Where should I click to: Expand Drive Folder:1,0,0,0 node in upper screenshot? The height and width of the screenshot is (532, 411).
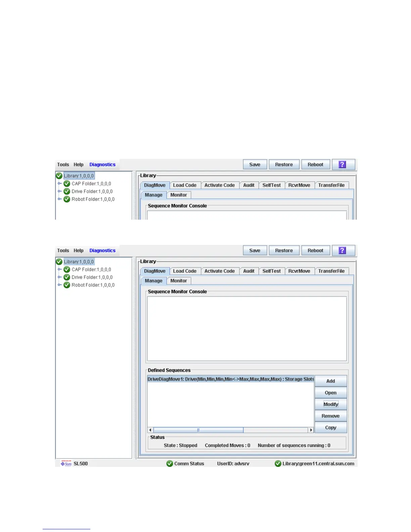pos(59,191)
